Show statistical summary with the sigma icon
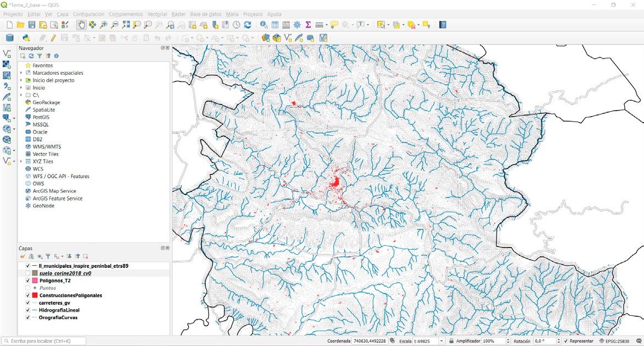 tap(308, 25)
